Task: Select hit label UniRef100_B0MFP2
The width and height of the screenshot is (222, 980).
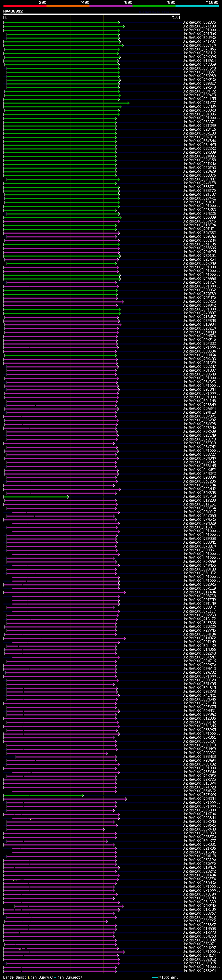Action: point(199,91)
